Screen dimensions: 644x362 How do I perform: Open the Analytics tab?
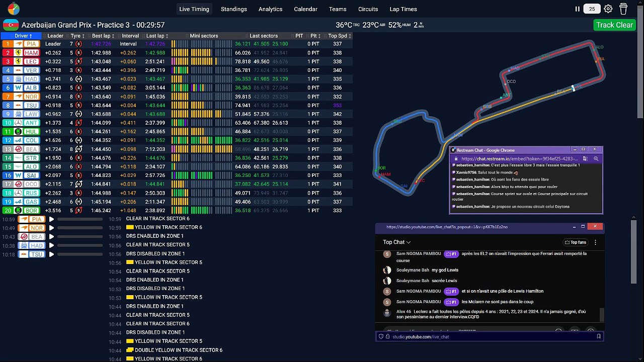pos(271,9)
